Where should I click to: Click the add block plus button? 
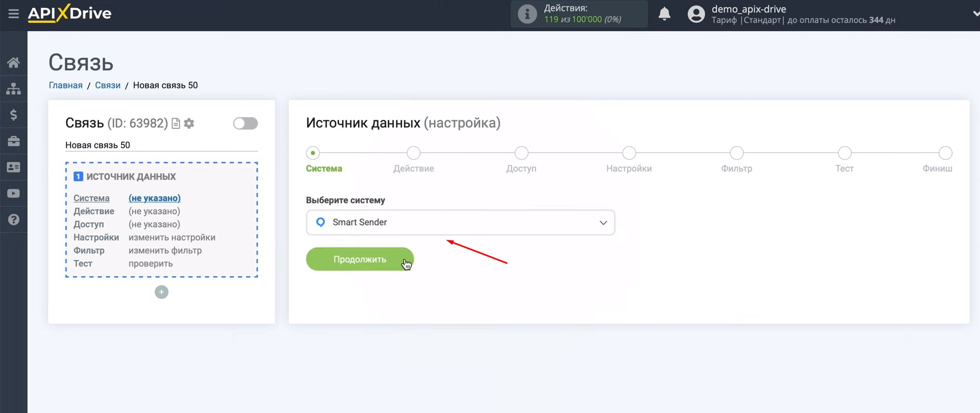[x=161, y=292]
